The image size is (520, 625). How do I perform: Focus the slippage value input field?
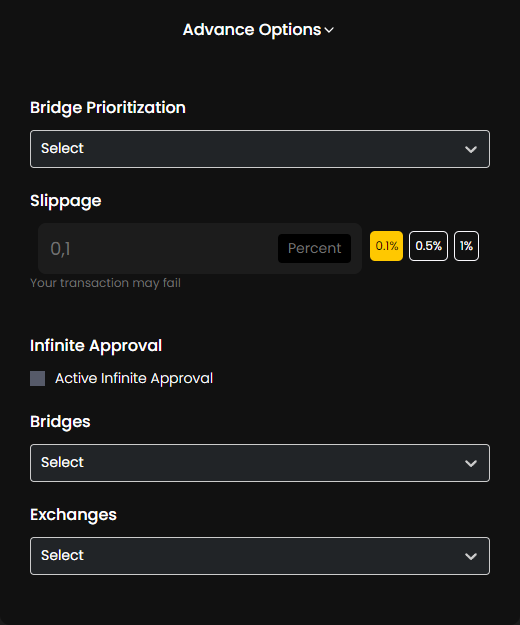[x=159, y=248]
